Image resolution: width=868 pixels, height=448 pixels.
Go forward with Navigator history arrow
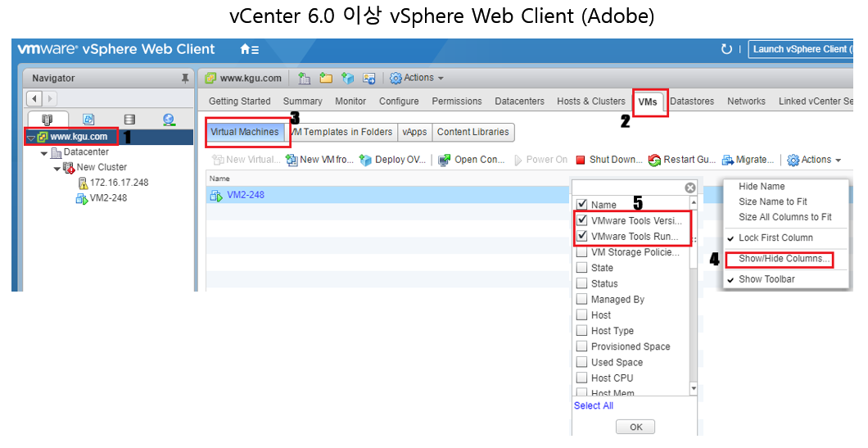pyautogui.click(x=49, y=98)
